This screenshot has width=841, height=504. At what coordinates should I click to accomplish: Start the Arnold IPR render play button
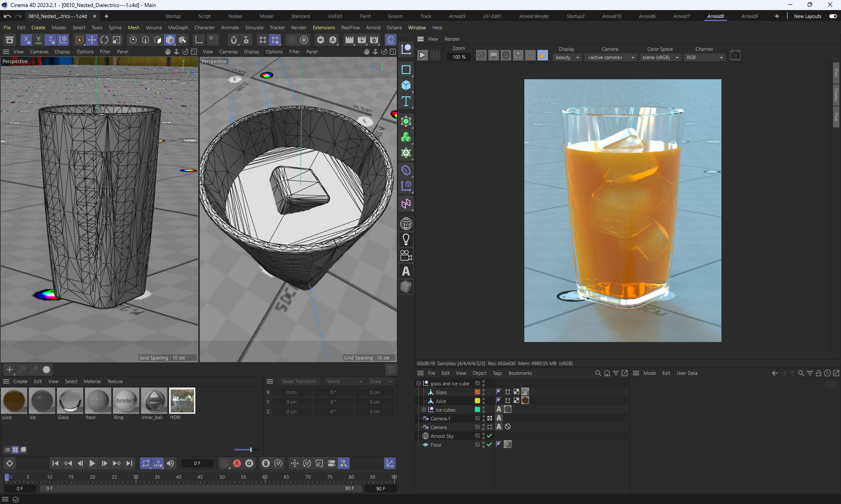pos(422,56)
